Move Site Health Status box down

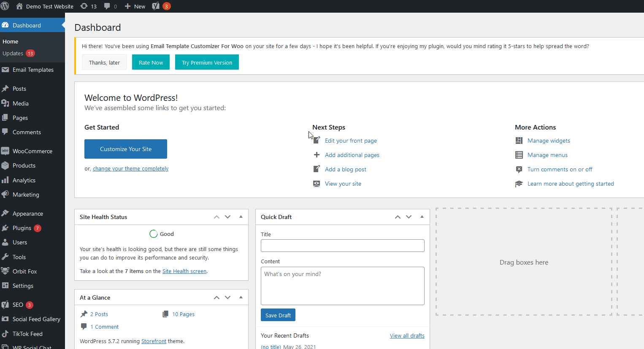(227, 217)
